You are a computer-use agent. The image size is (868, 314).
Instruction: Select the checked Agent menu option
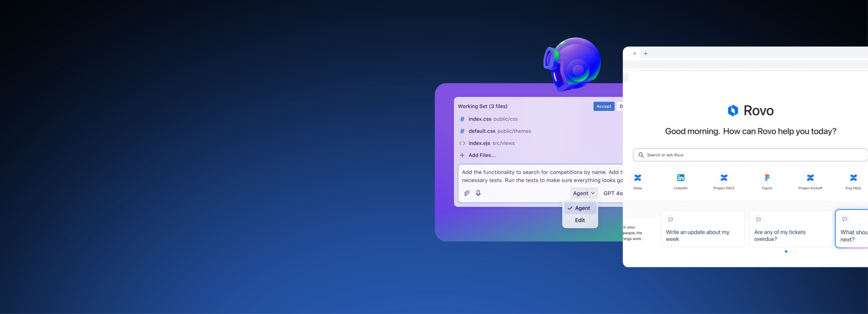pyautogui.click(x=580, y=208)
